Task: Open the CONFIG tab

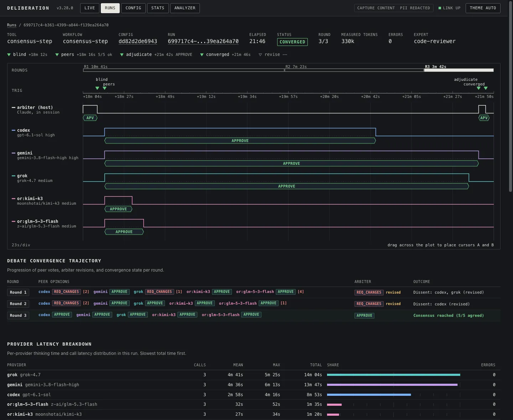Action: click(133, 8)
